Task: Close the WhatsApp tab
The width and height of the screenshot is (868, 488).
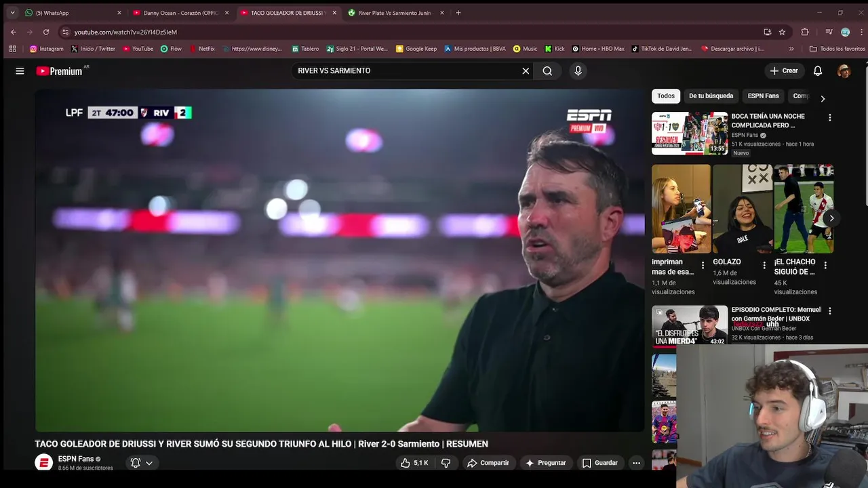Action: coord(119,13)
